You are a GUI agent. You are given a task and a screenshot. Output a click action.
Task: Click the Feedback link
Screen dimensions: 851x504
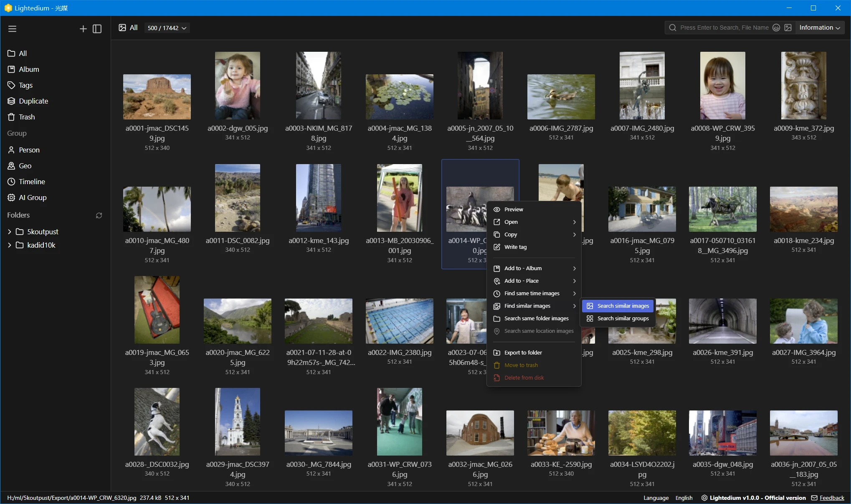pyautogui.click(x=832, y=497)
